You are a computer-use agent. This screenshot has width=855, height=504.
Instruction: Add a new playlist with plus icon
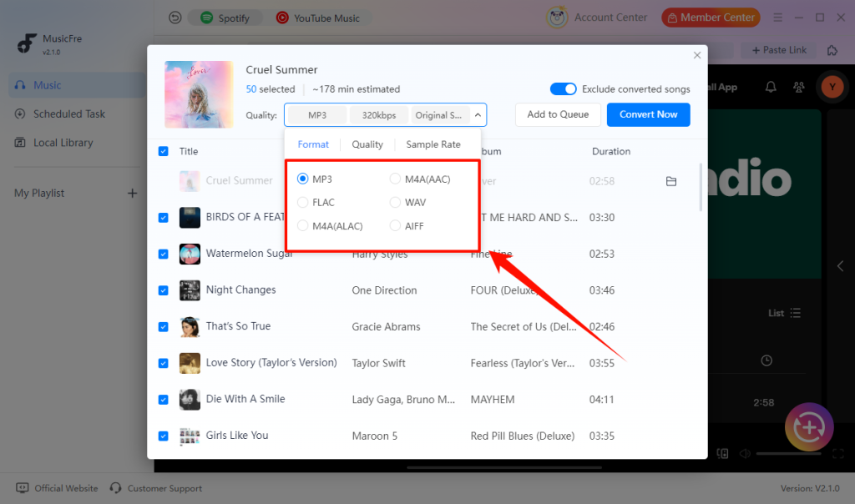pyautogui.click(x=132, y=194)
